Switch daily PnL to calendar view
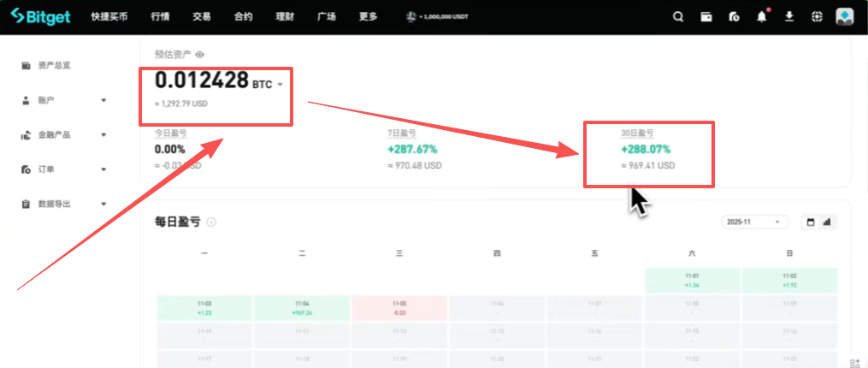Viewport: 868px width, 368px height. tap(811, 222)
